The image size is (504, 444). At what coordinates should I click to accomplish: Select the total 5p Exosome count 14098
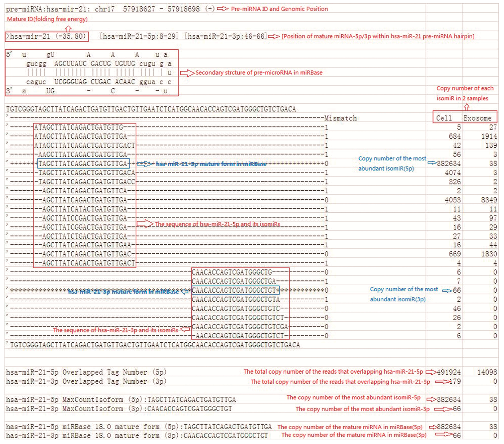pos(487,372)
